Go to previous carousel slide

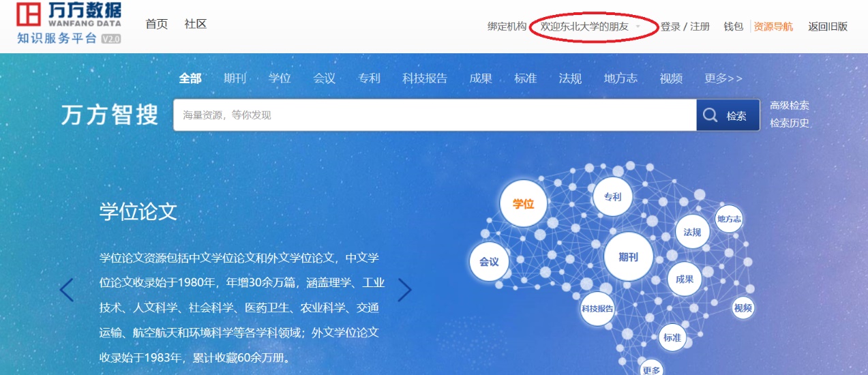(67, 290)
